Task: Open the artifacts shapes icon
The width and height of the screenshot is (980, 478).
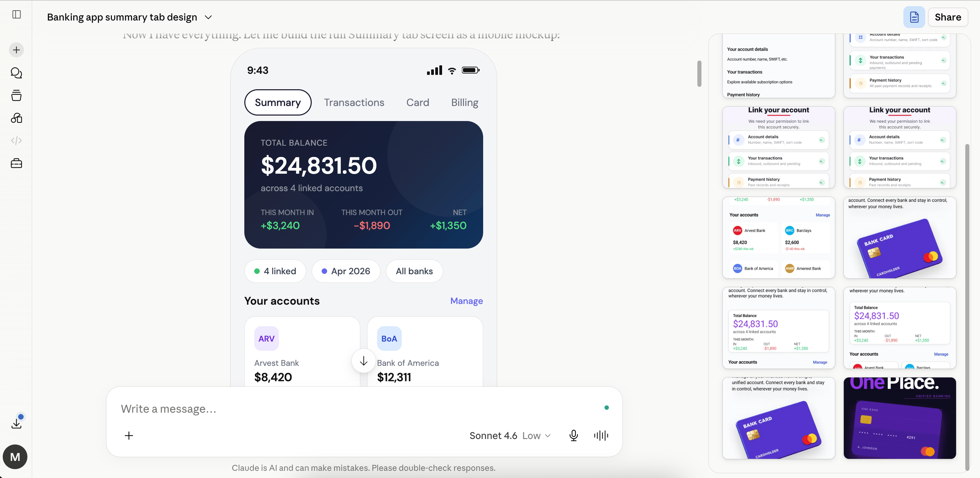Action: point(16,118)
